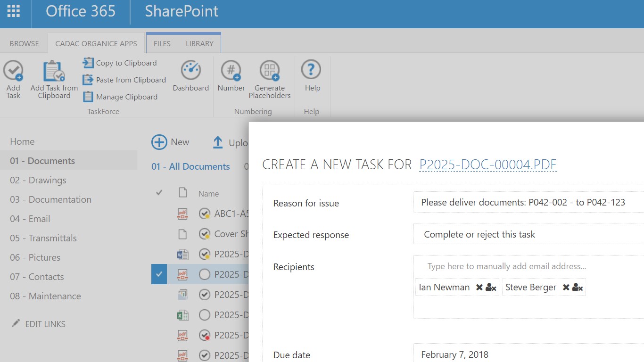Switch to the BROWSE ribbon tab
The image size is (644, 362).
tap(24, 43)
